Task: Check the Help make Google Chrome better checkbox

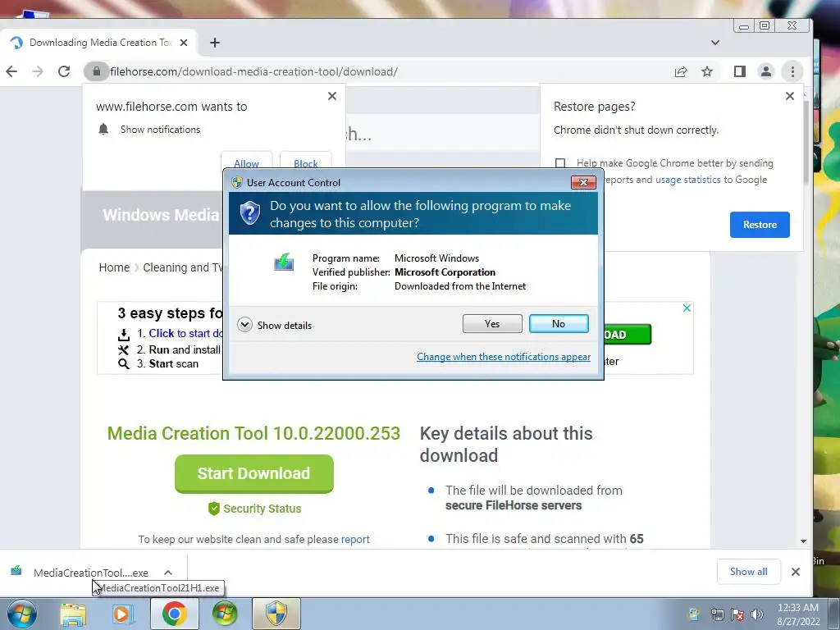Action: (560, 163)
